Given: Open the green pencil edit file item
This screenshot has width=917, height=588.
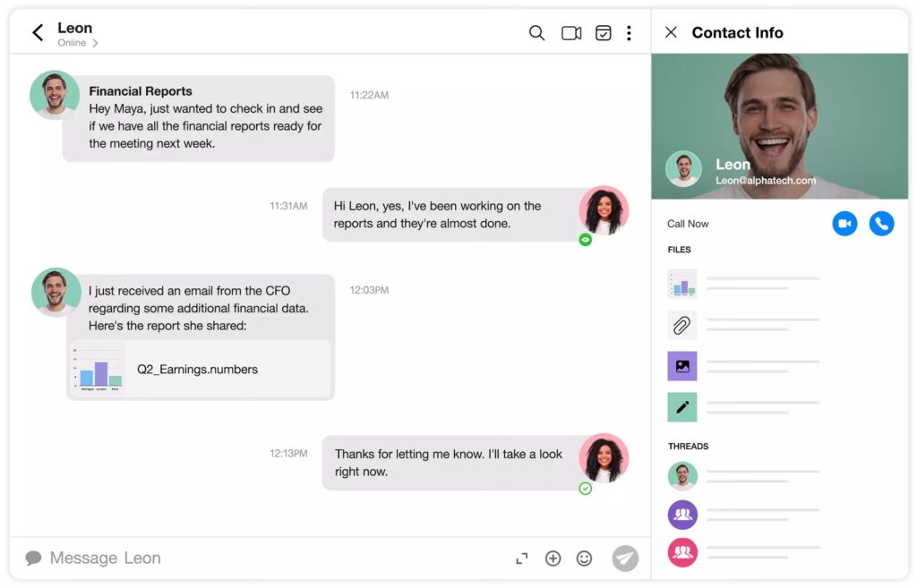Looking at the screenshot, I should [x=682, y=407].
